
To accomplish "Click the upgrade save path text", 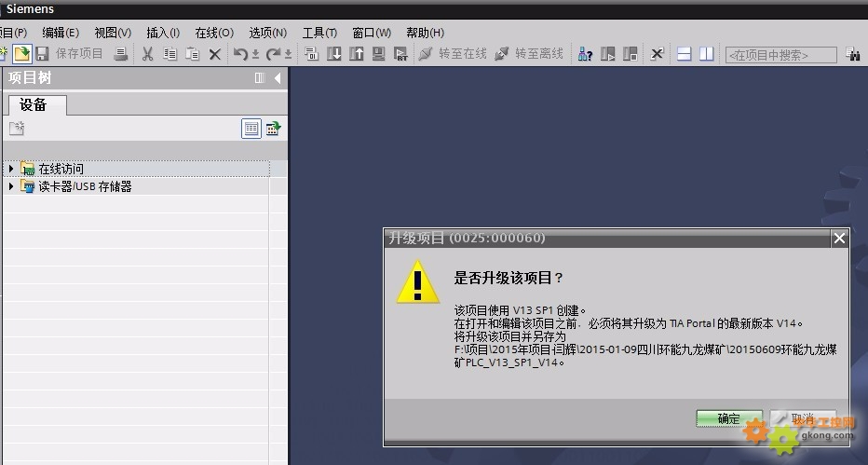I will (645, 356).
